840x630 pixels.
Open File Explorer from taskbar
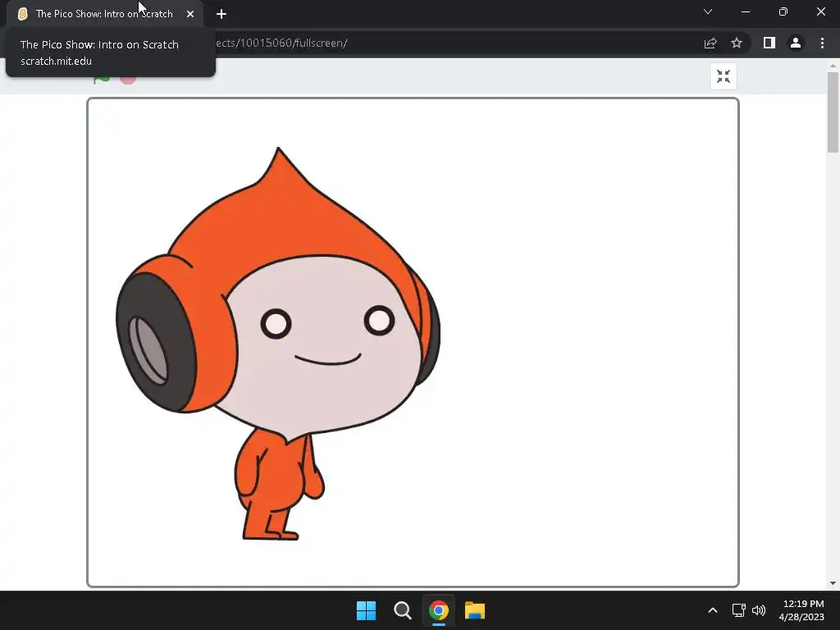[475, 610]
